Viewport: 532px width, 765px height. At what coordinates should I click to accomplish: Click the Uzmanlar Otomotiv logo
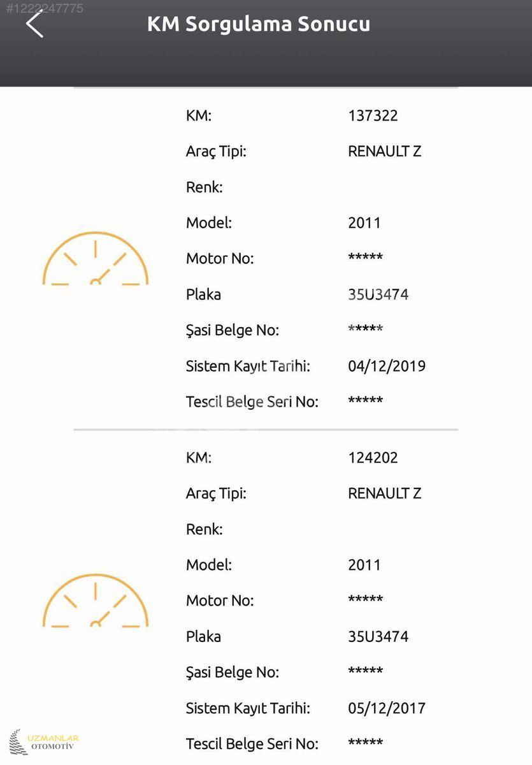point(44,742)
